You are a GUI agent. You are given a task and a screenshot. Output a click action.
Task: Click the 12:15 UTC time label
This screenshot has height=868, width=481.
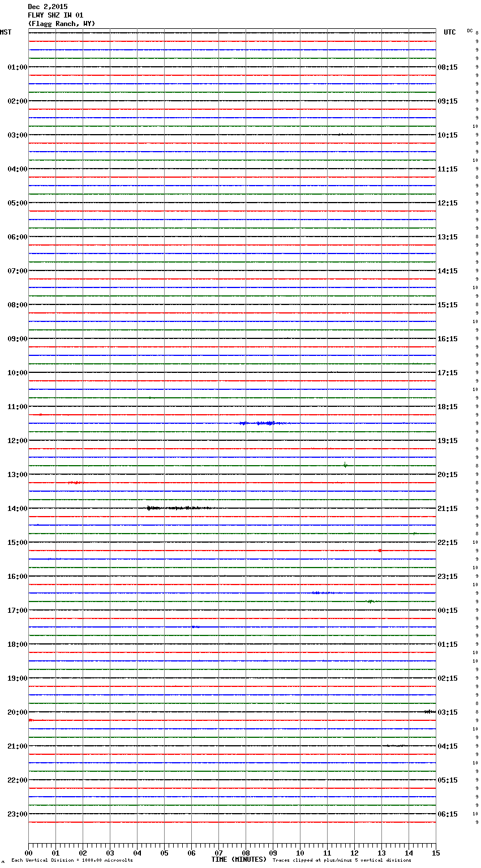pyautogui.click(x=448, y=203)
